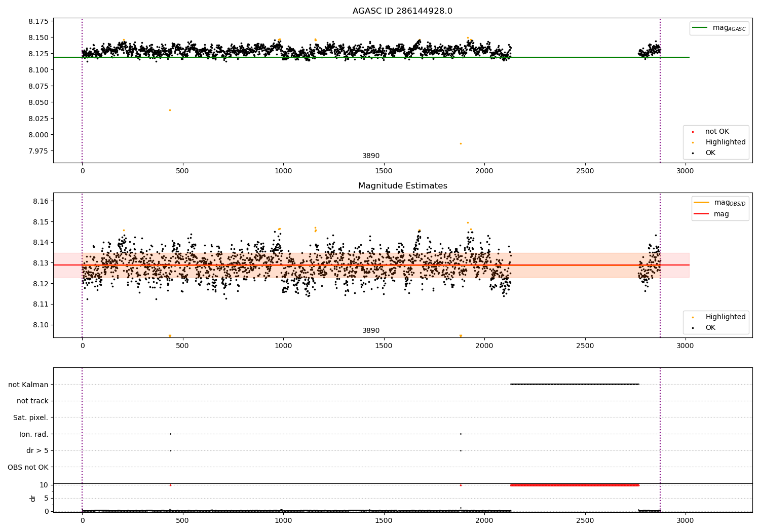Click the 'Magnitude Estimates' subplot title
This screenshot has width=760, height=532.
(402, 186)
